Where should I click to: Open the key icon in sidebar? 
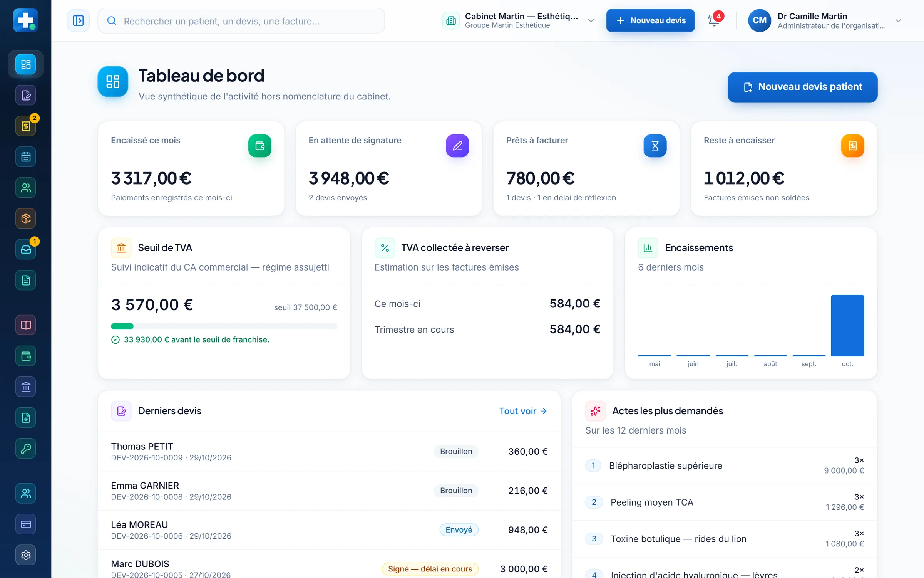click(x=26, y=448)
